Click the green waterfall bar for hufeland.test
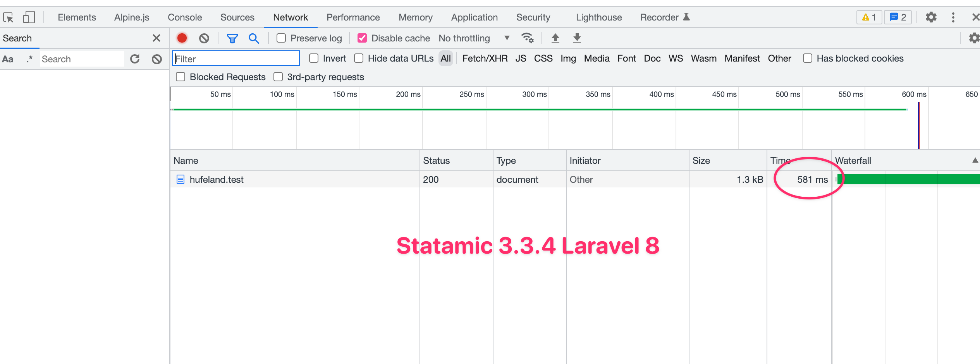The height and width of the screenshot is (364, 980). (908, 179)
